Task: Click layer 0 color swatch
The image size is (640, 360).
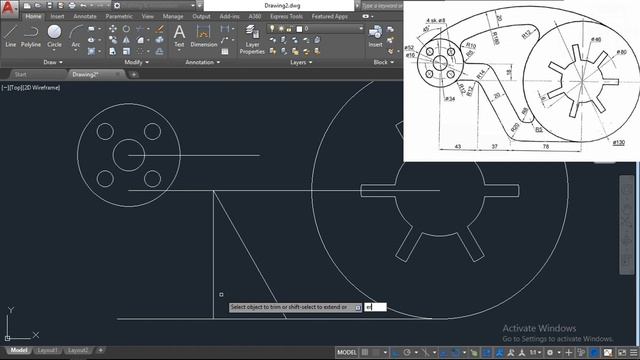Action: [299, 29]
